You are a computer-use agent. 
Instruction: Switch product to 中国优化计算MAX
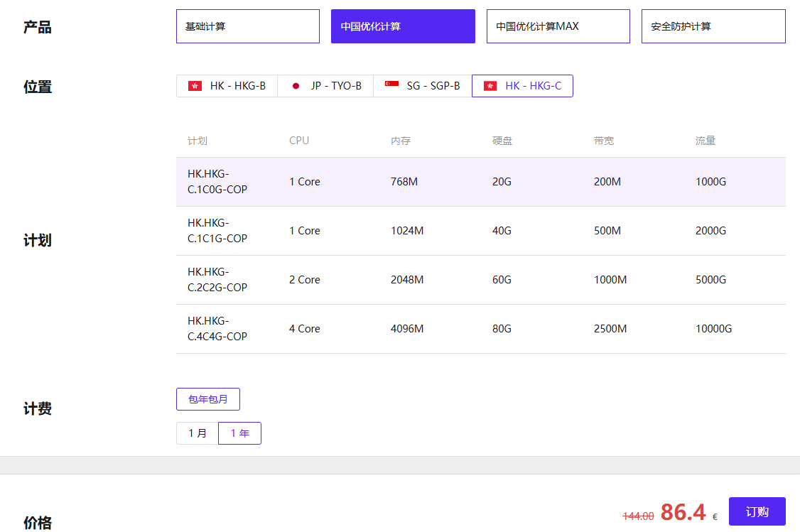coord(558,26)
